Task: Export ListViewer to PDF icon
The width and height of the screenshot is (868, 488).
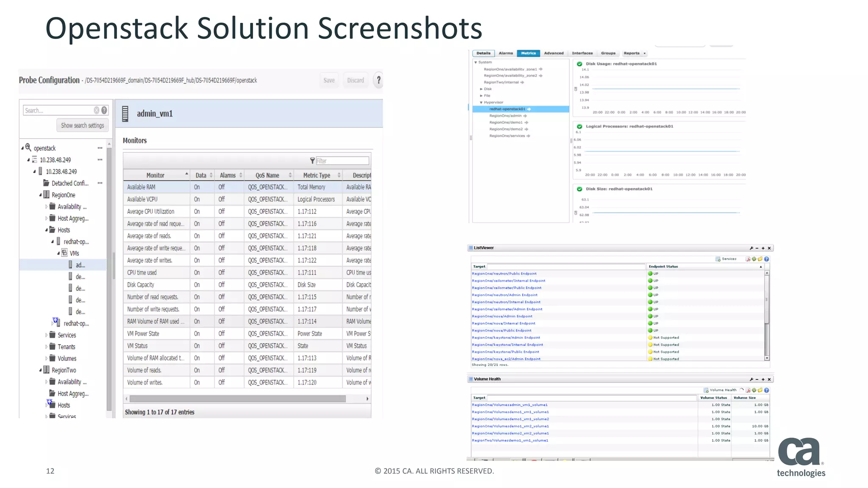Action: coord(748,259)
